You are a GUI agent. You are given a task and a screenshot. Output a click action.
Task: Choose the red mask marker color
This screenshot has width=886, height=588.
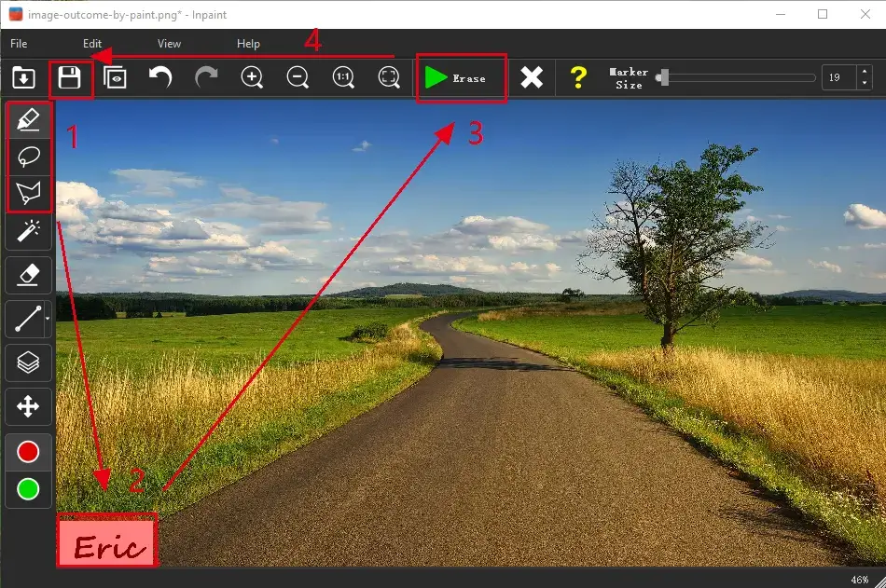point(28,452)
